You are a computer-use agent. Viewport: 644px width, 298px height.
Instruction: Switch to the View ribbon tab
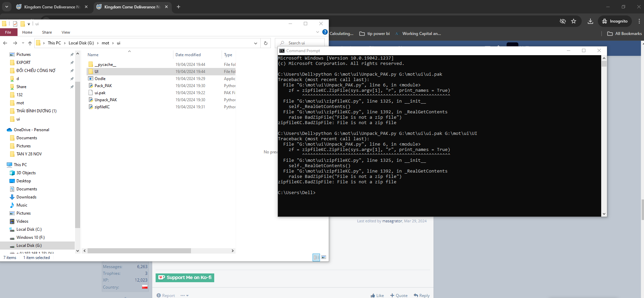point(66,32)
